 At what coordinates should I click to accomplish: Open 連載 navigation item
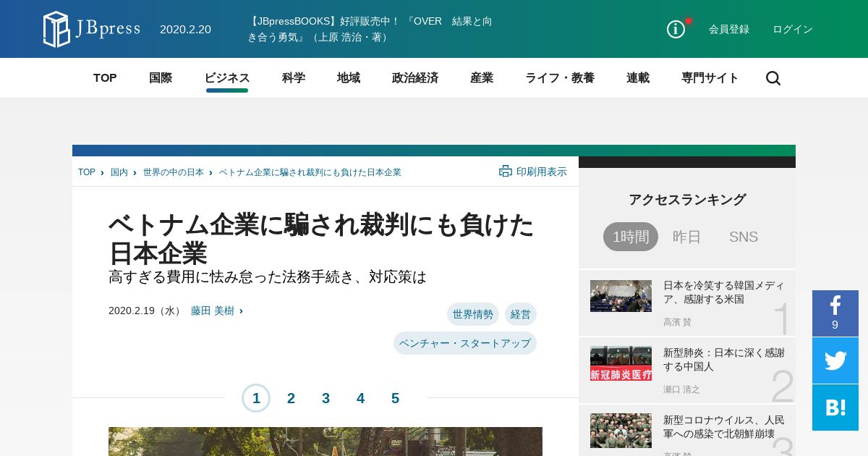638,78
